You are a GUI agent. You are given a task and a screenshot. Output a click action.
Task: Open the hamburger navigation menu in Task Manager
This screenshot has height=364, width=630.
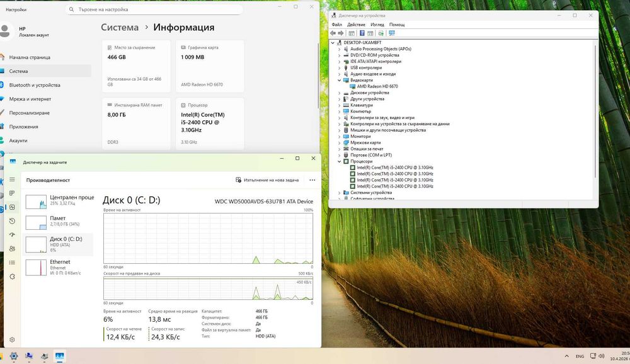(x=12, y=179)
